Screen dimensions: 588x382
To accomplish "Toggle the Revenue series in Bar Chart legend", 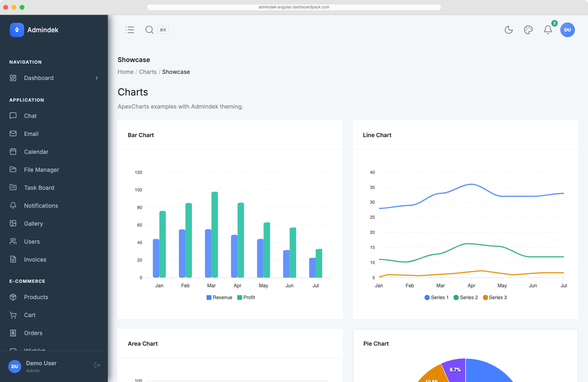I will click(x=219, y=298).
